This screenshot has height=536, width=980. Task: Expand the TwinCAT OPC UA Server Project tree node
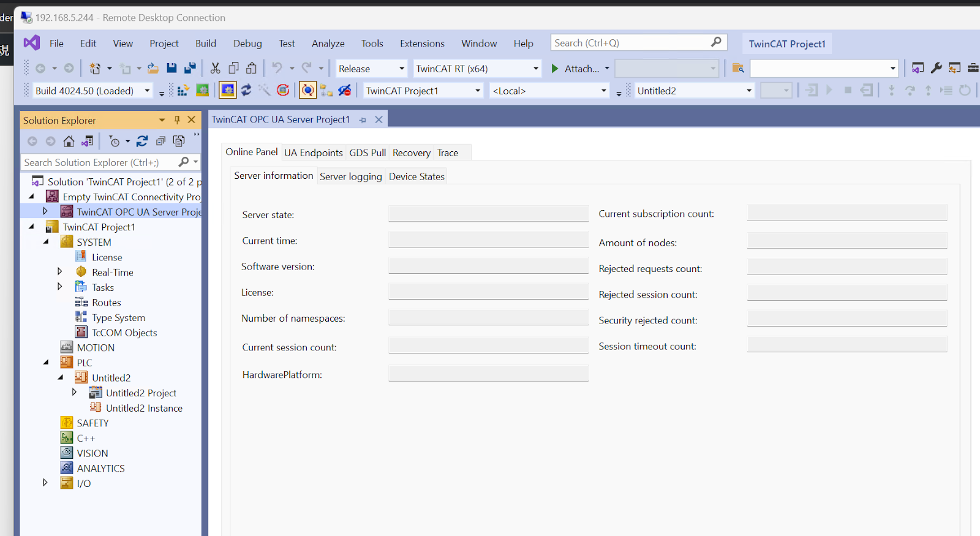(45, 211)
